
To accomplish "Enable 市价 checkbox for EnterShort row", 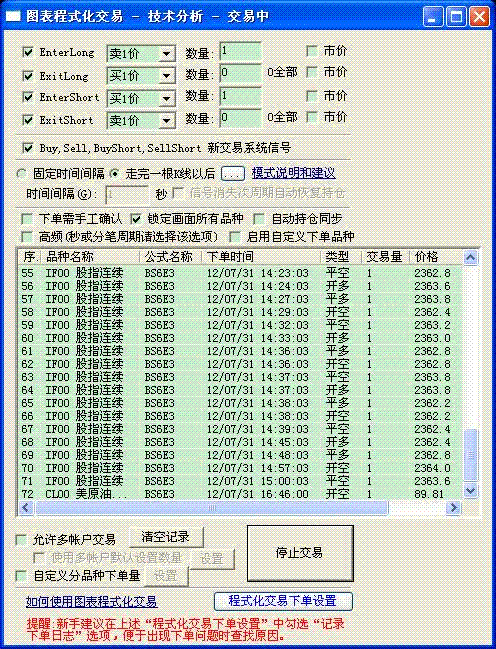I will pos(312,96).
